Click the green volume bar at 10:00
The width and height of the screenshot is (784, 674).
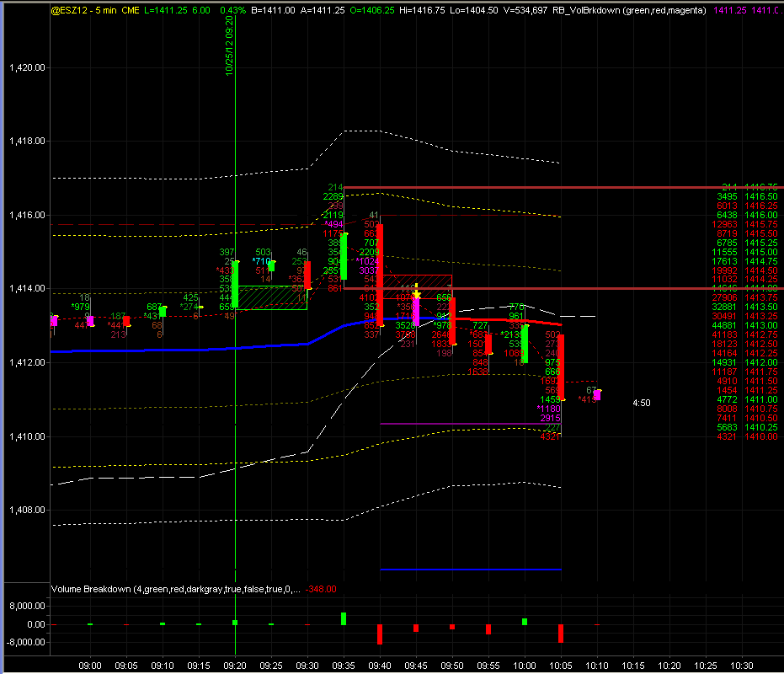coord(525,622)
